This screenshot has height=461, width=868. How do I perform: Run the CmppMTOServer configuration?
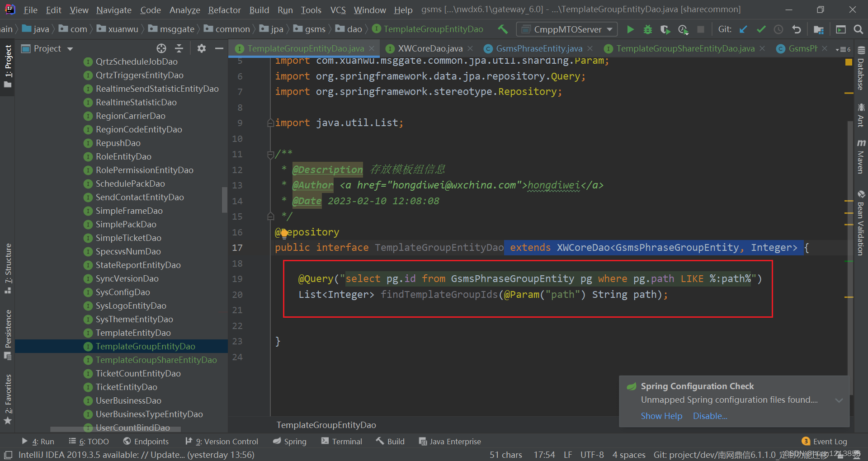[630, 29]
